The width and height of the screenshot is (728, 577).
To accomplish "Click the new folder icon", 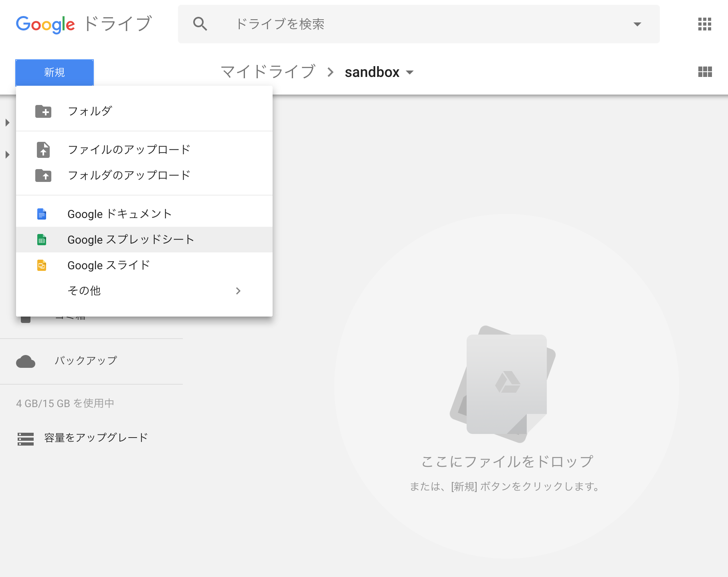I will (43, 111).
